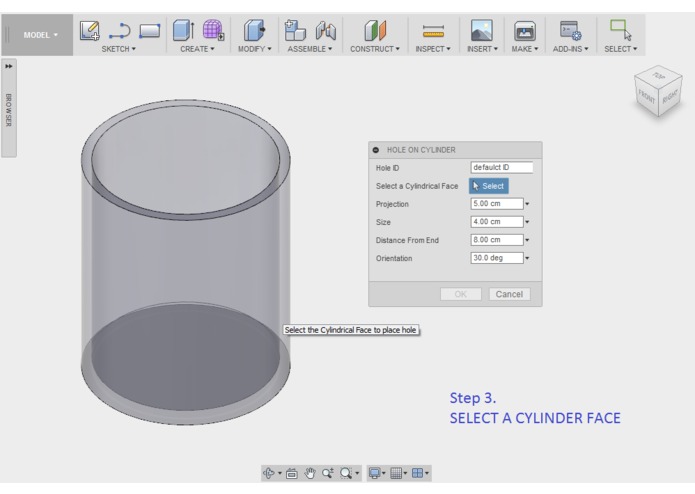The image size is (695, 494).
Task: Open the Distance From End dropdown arrow
Action: [x=527, y=240]
